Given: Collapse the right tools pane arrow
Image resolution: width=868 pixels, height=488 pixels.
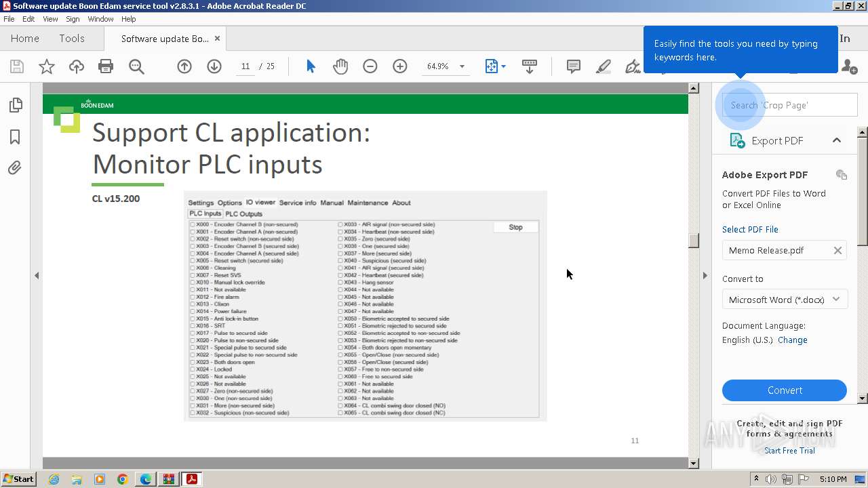Looking at the screenshot, I should point(705,275).
